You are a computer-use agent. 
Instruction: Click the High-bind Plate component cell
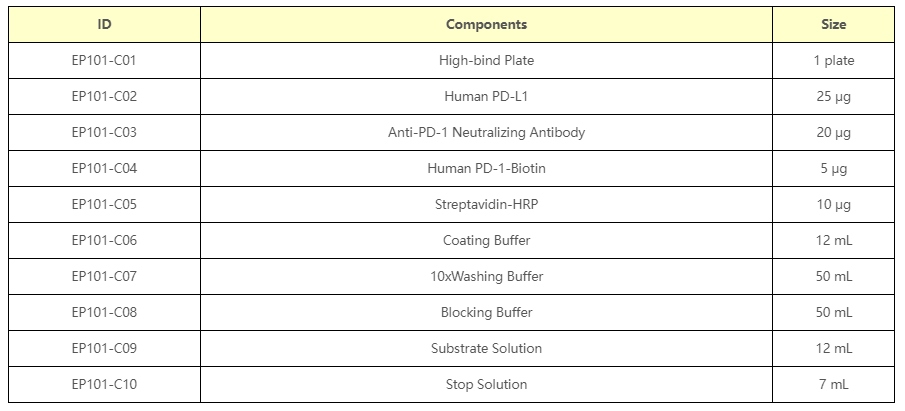coord(486,60)
